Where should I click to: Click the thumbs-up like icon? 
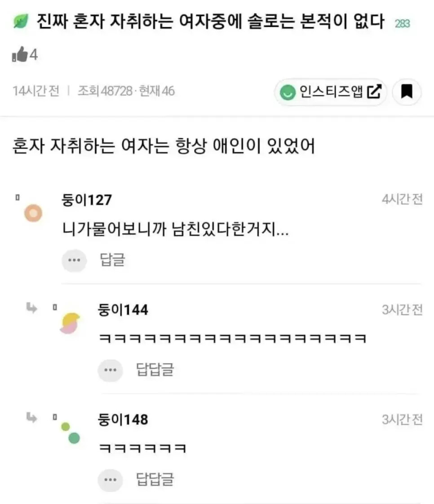[x=20, y=55]
